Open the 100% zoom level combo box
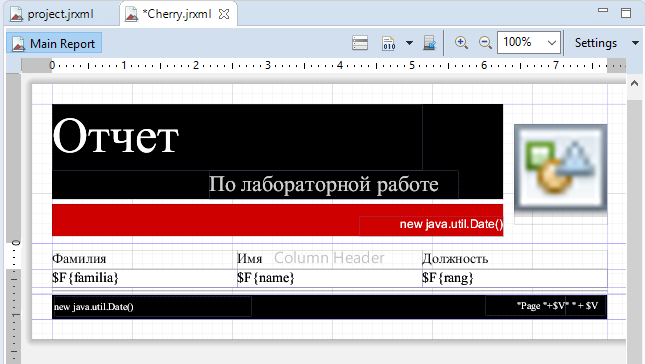The height and width of the screenshot is (364, 645). point(529,42)
